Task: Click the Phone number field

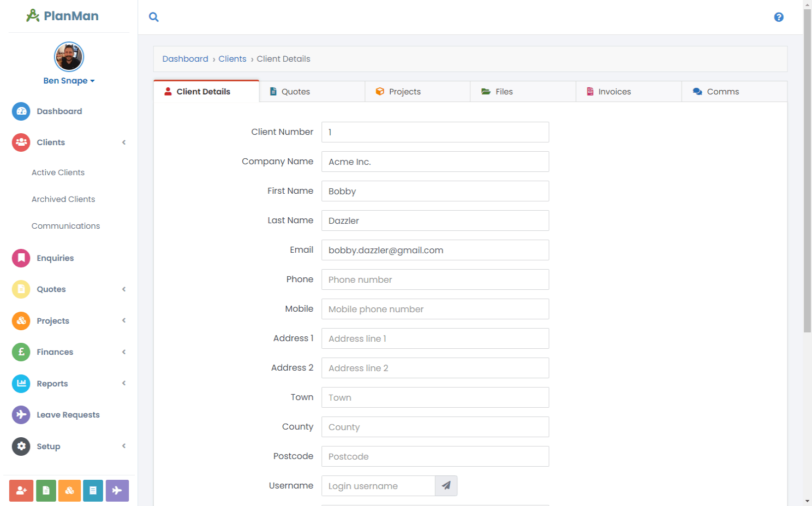Action: click(x=435, y=279)
